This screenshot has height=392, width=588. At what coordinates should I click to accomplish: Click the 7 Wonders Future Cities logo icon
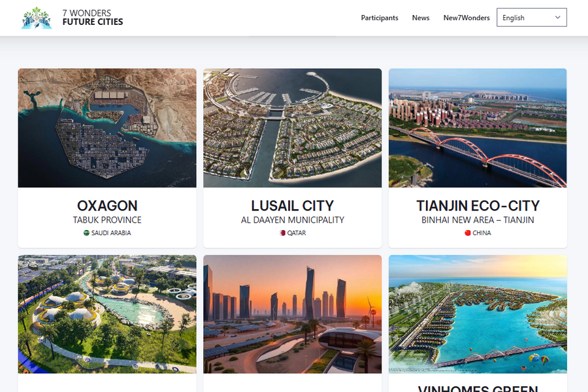(37, 18)
